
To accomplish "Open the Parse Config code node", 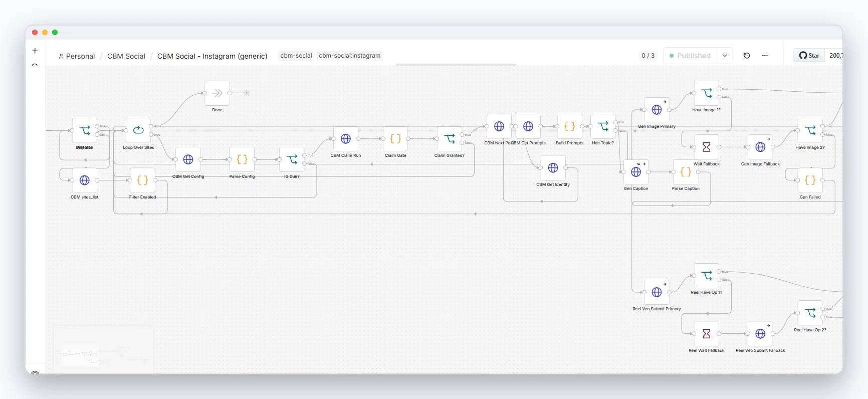I will [x=242, y=159].
